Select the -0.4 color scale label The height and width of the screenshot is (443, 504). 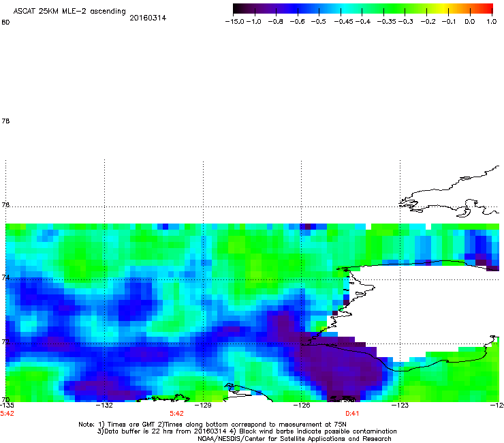[x=363, y=22]
